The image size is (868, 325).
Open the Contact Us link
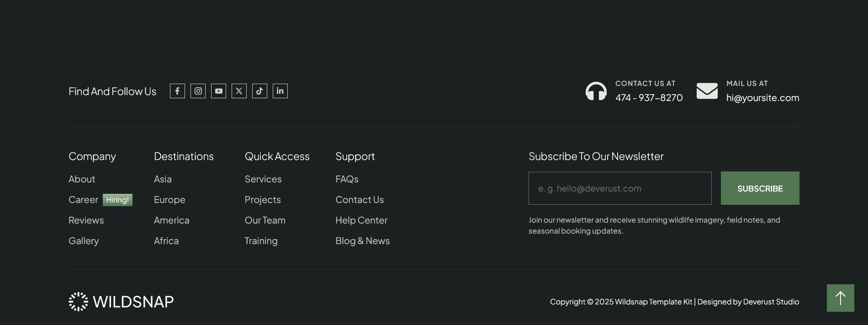click(x=360, y=200)
